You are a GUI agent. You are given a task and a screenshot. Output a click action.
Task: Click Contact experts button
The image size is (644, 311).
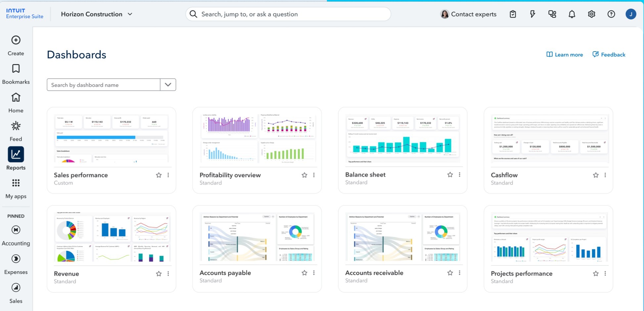tap(469, 14)
